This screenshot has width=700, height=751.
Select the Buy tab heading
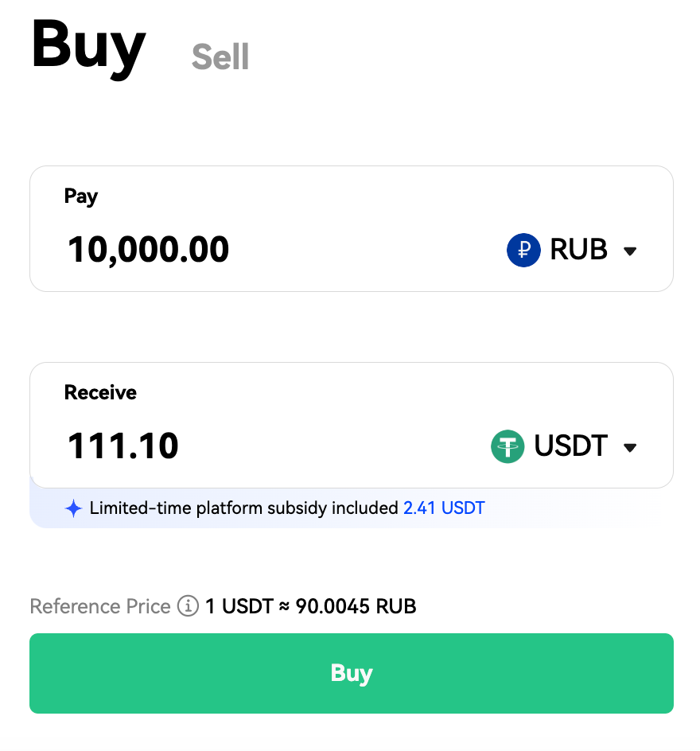click(x=88, y=46)
